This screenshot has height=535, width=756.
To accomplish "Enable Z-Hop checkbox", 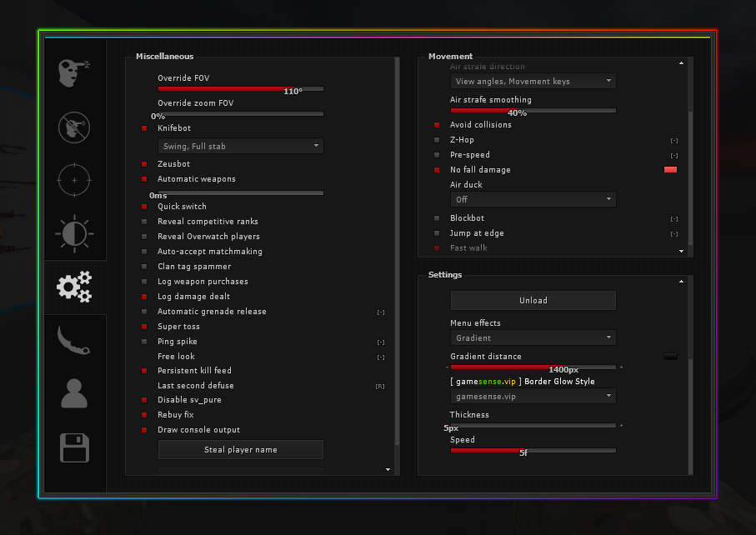I will (437, 140).
